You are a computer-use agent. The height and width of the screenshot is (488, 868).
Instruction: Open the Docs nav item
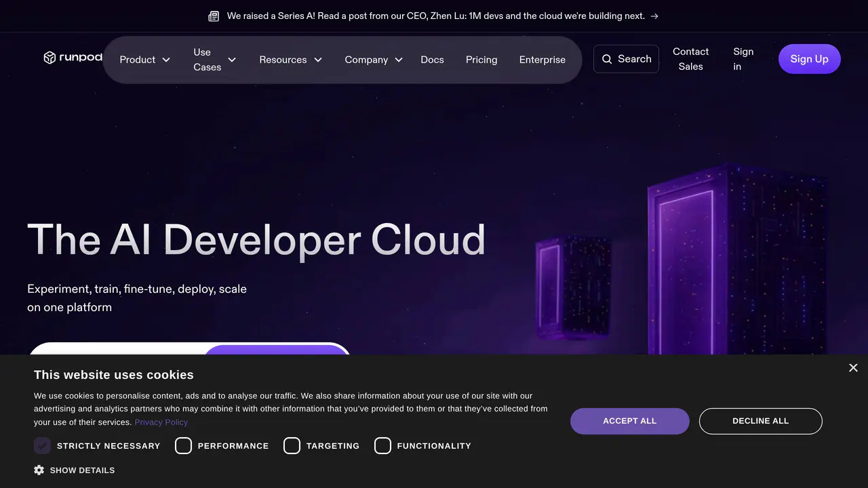432,60
